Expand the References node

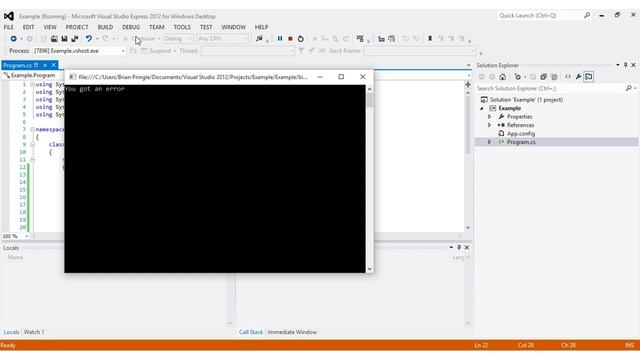pos(489,125)
